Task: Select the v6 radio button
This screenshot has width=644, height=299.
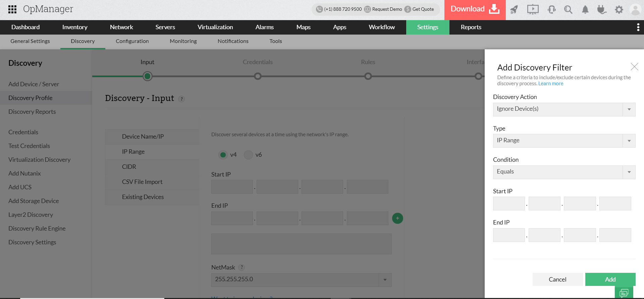Action: point(248,155)
